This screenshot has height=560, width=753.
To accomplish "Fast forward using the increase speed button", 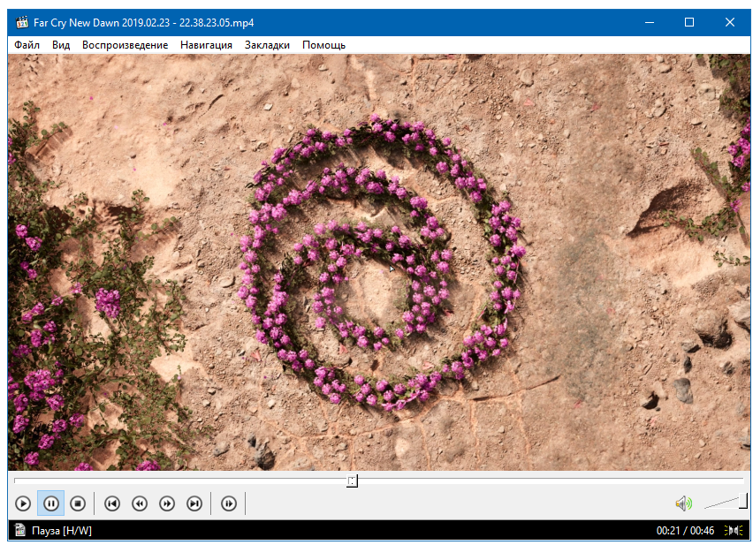I will click(167, 503).
